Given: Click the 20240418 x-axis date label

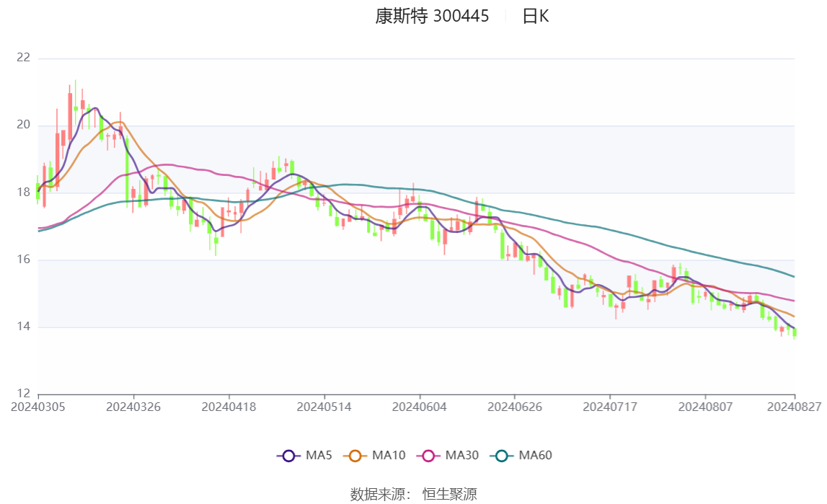Looking at the screenshot, I should (x=229, y=407).
